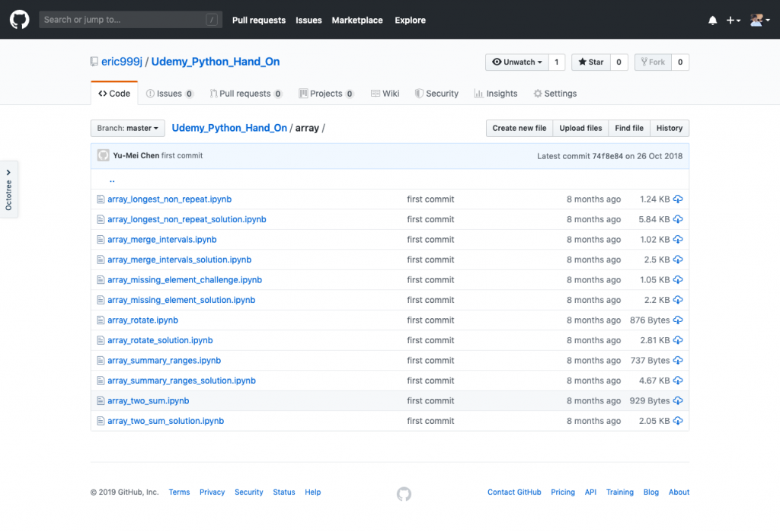Open GitHub home via Octocat logo

[19, 20]
